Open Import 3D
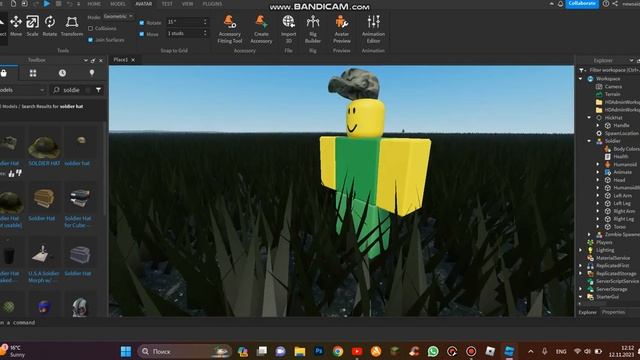The height and width of the screenshot is (360, 640). [x=289, y=29]
